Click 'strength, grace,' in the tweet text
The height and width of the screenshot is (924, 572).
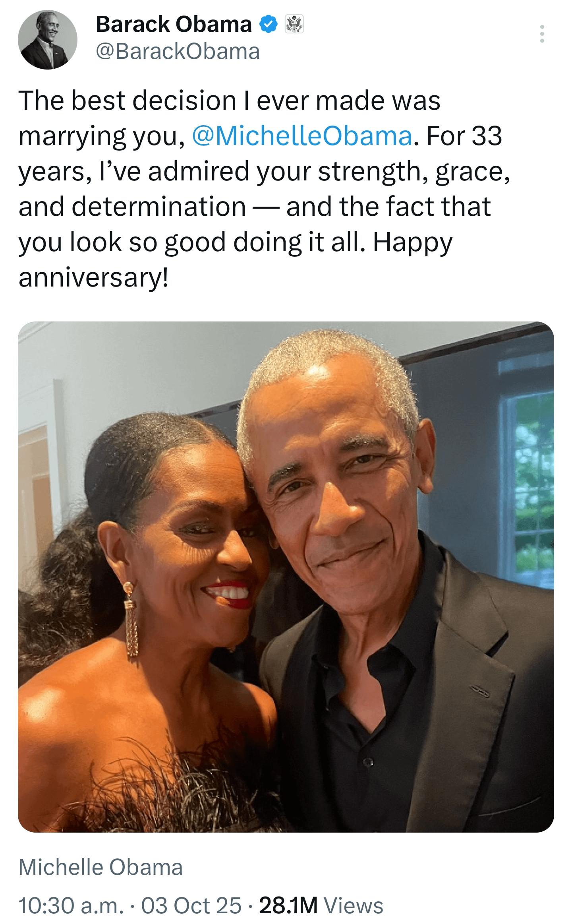pyautogui.click(x=414, y=172)
